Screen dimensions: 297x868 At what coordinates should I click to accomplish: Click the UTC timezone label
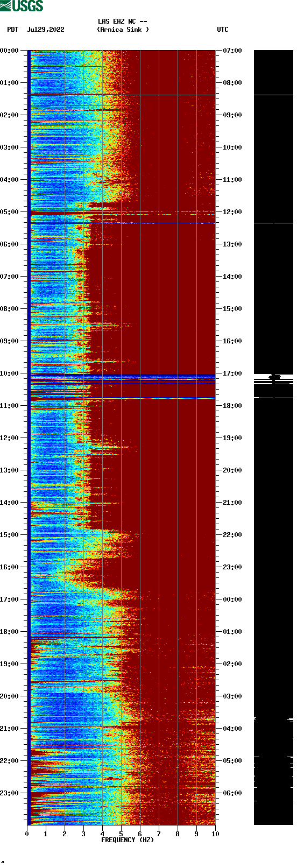pos(223,30)
